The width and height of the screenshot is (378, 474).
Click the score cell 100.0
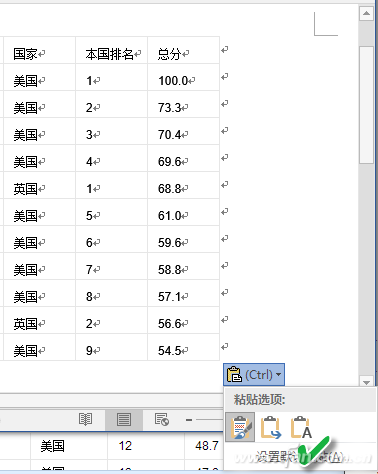point(184,77)
